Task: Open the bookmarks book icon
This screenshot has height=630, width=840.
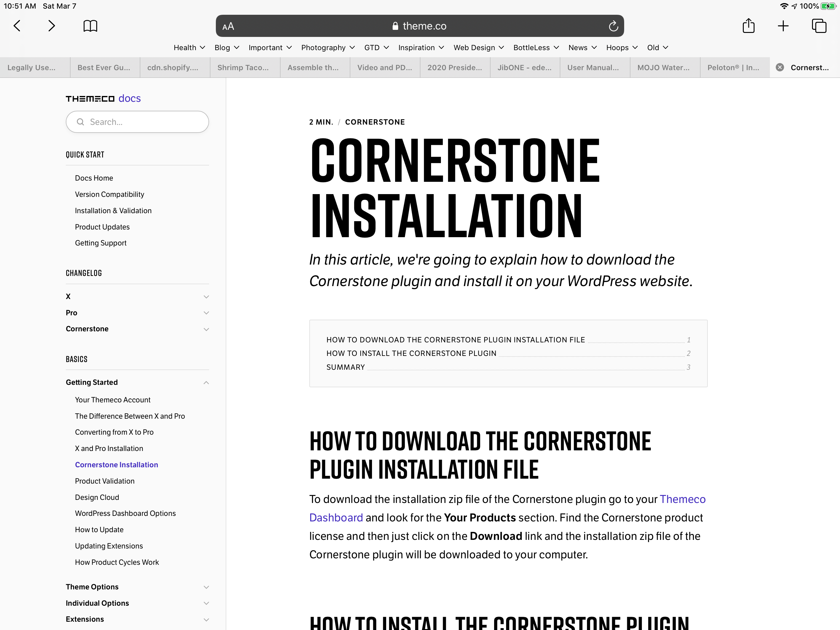Action: (90, 26)
